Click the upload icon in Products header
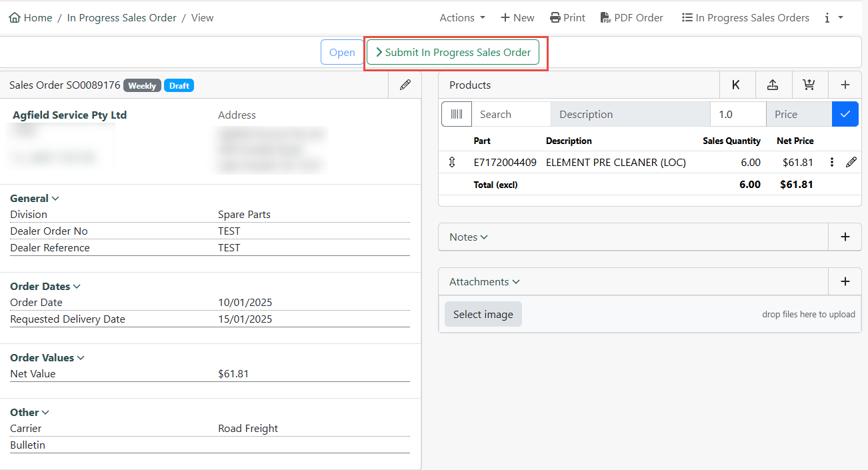 (x=773, y=85)
